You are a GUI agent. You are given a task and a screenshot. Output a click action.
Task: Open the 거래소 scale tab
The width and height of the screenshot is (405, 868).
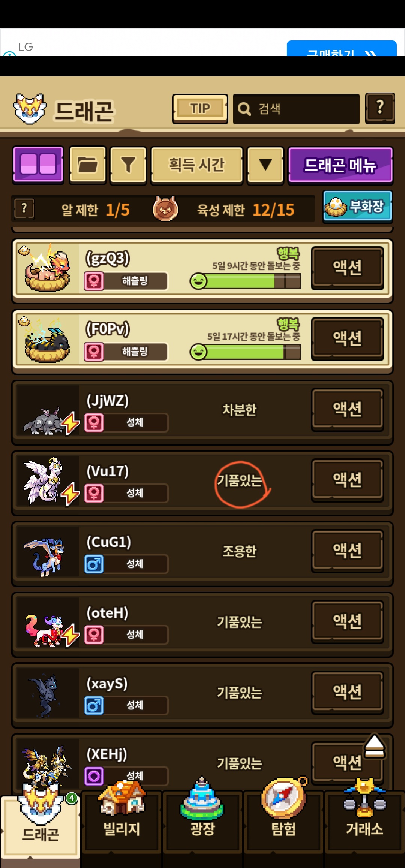[x=364, y=821]
